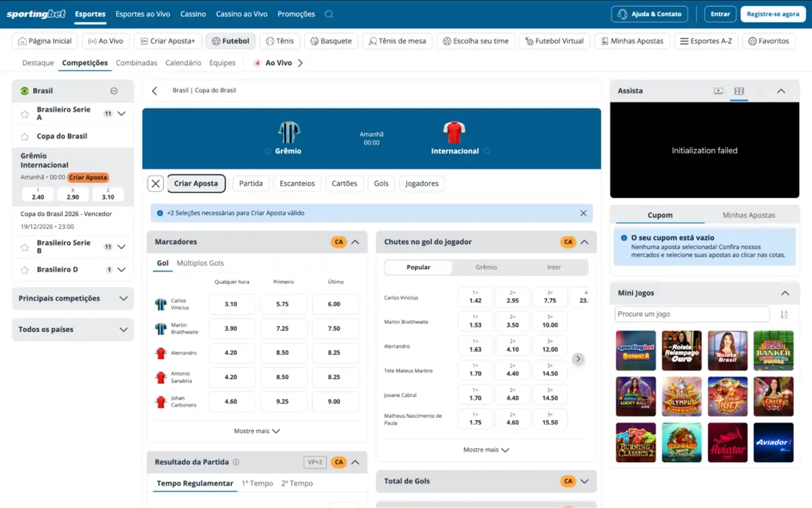Viewport: 812px width, 508px height.
Task: Open Esportes ao Vivo in top navigation
Action: click(x=143, y=14)
